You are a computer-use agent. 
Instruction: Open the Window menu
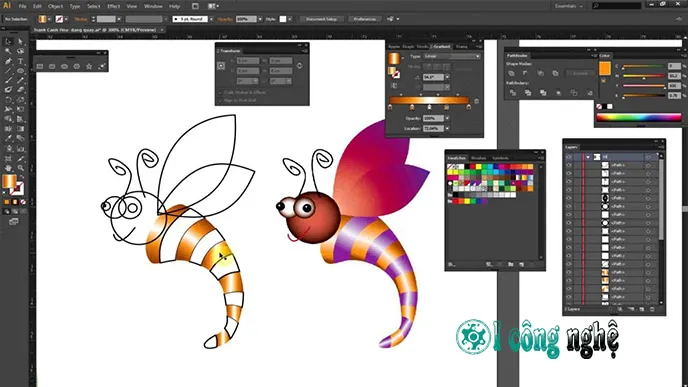(153, 6)
